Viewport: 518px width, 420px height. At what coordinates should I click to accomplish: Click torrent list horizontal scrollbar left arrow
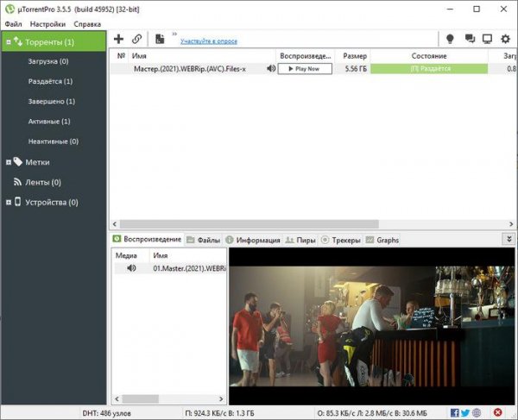[x=115, y=224]
